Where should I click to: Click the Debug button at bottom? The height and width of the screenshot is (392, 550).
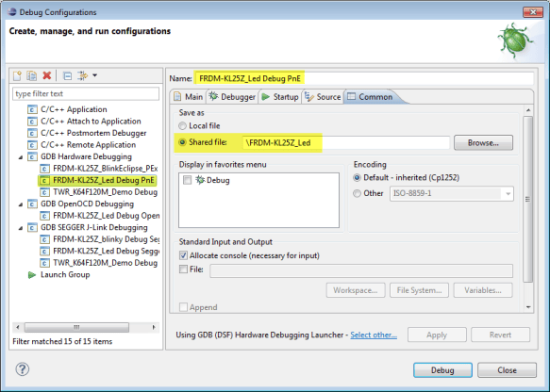(442, 370)
